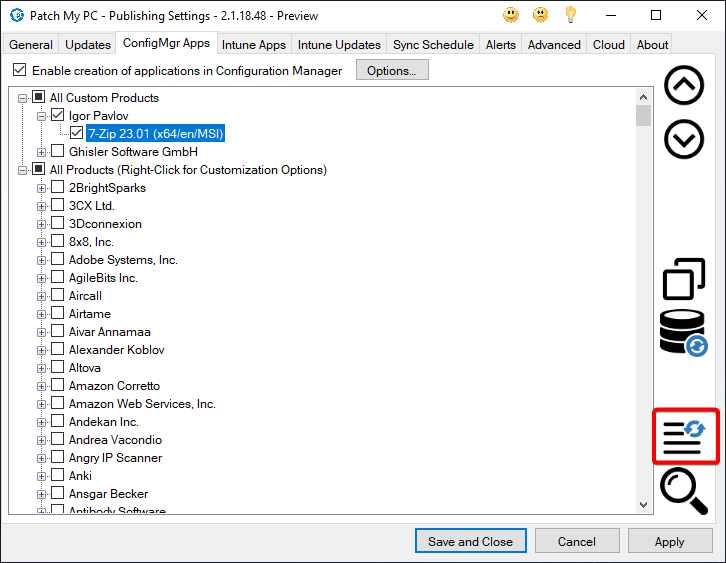Expand the Amazon Corretto vendor node
Viewport: 726px width, 563px height.
tap(42, 386)
